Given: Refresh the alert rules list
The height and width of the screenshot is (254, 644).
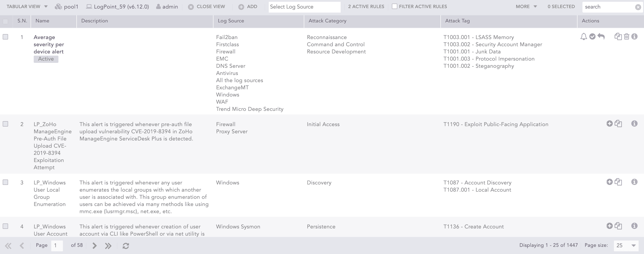Looking at the screenshot, I should coord(126,246).
